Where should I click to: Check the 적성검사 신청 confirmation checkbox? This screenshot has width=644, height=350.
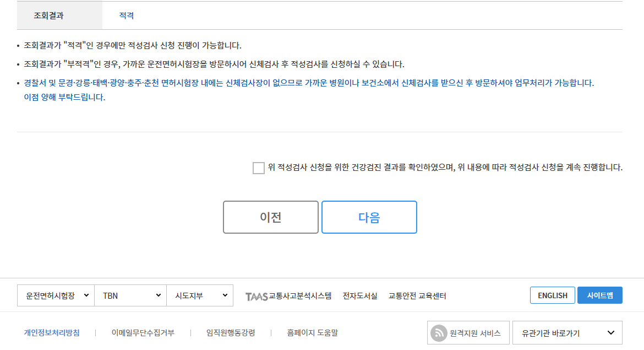(258, 168)
